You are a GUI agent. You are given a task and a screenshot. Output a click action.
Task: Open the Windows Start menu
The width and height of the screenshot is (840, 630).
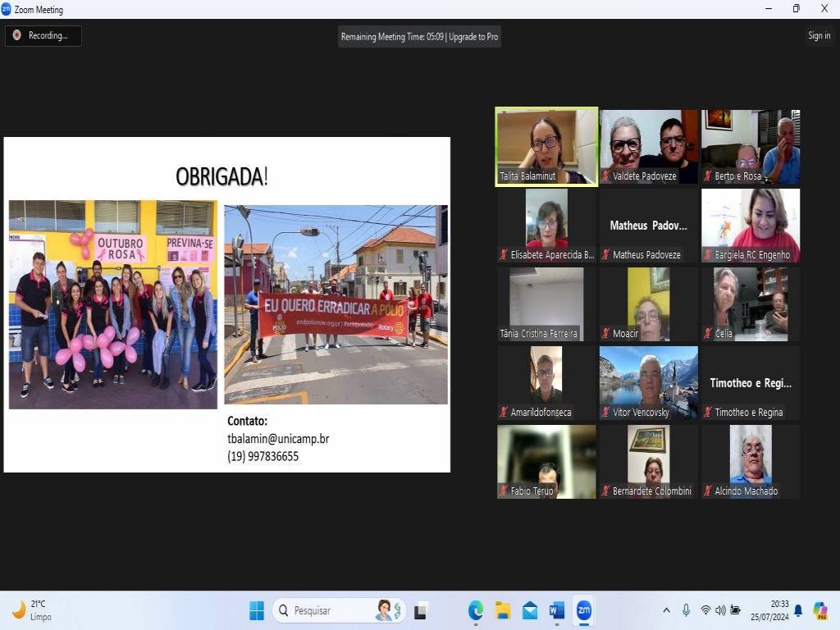[x=257, y=610]
